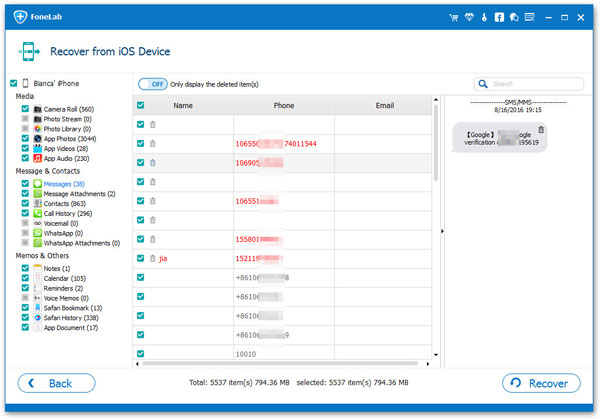Uncheck the App Audio (230) checkbox
Image resolution: width=600 pixels, height=419 pixels.
[25, 158]
